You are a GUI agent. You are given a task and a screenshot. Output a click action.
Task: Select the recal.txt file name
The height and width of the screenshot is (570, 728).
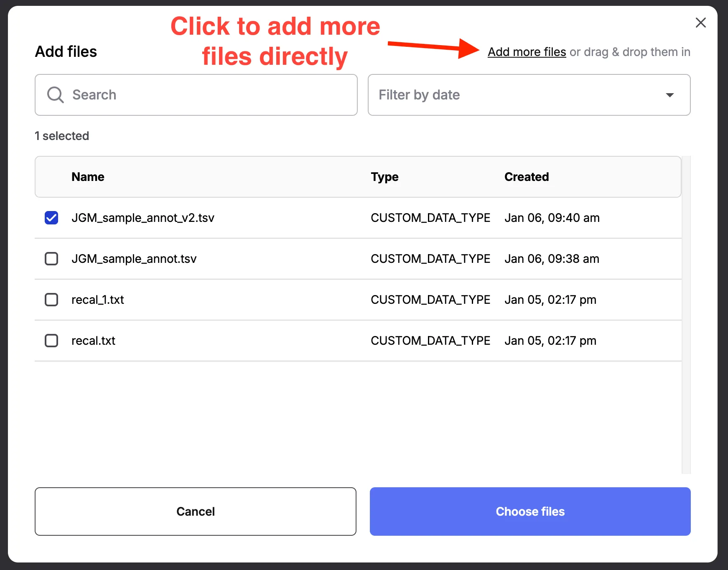coord(93,341)
